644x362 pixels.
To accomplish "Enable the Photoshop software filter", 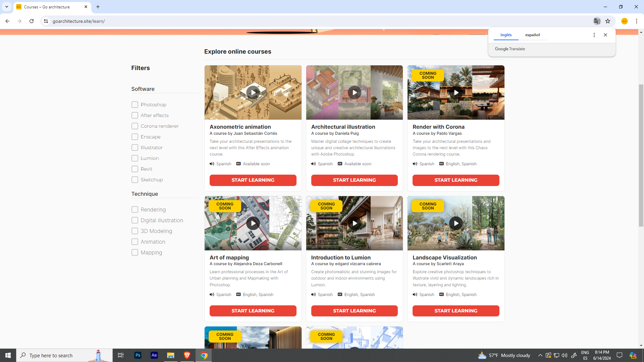I will click(135, 105).
